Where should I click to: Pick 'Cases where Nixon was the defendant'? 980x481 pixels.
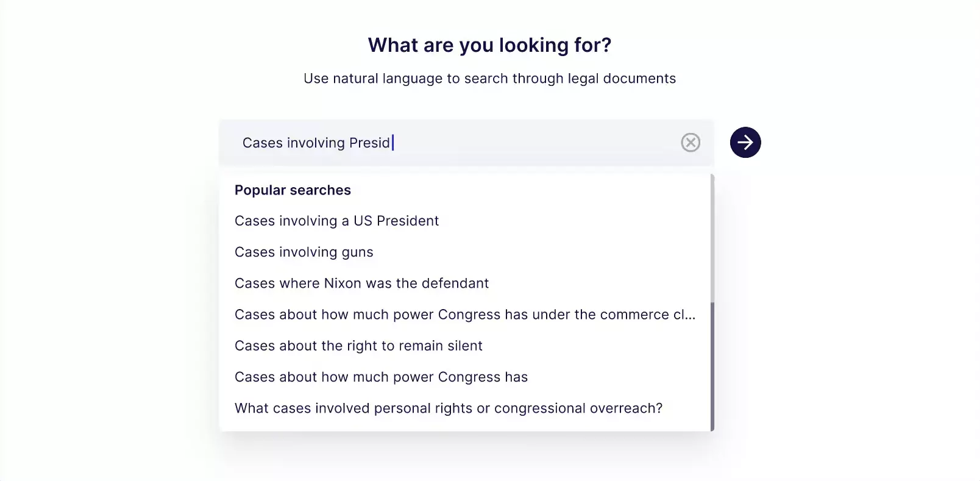click(361, 283)
